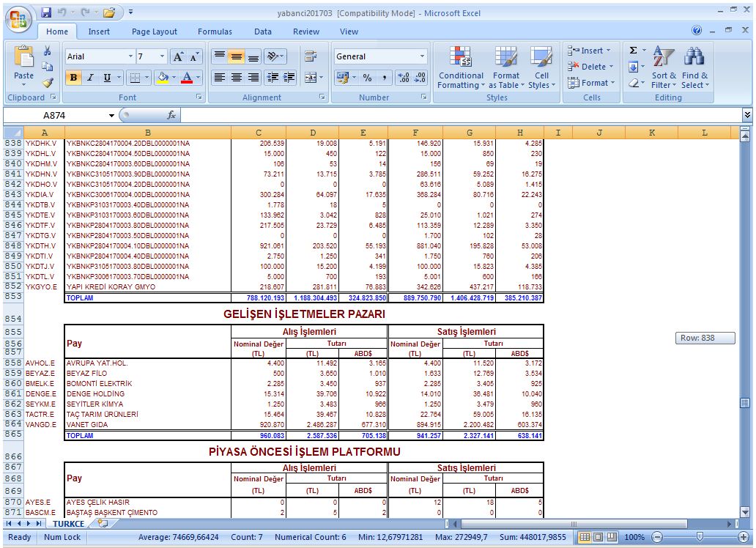Click the Insert Function fx button
This screenshot has width=756, height=548.
[x=171, y=115]
